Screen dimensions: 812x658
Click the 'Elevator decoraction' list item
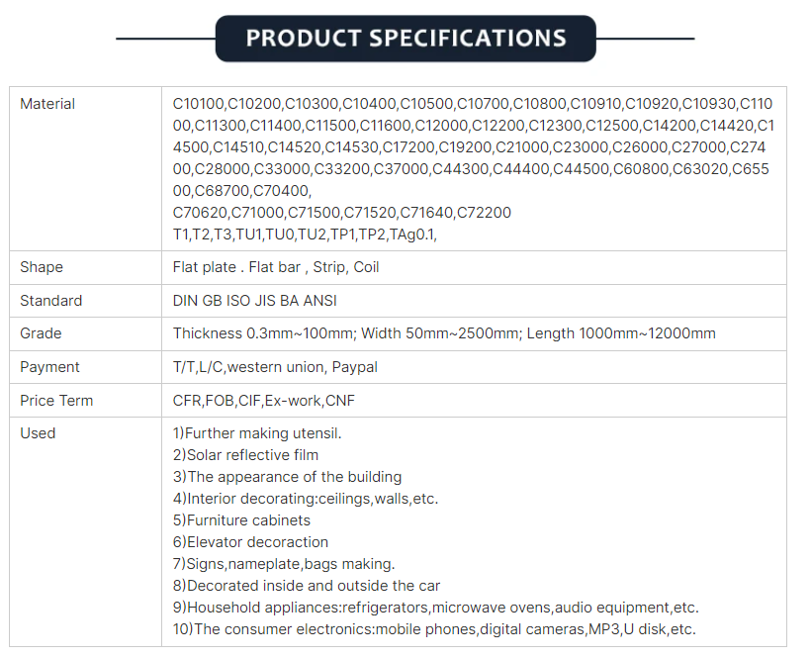(x=250, y=542)
